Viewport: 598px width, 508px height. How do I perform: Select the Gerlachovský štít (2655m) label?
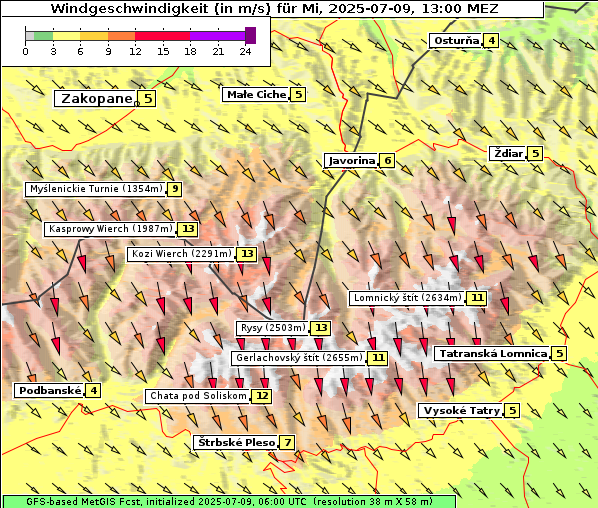click(x=298, y=358)
